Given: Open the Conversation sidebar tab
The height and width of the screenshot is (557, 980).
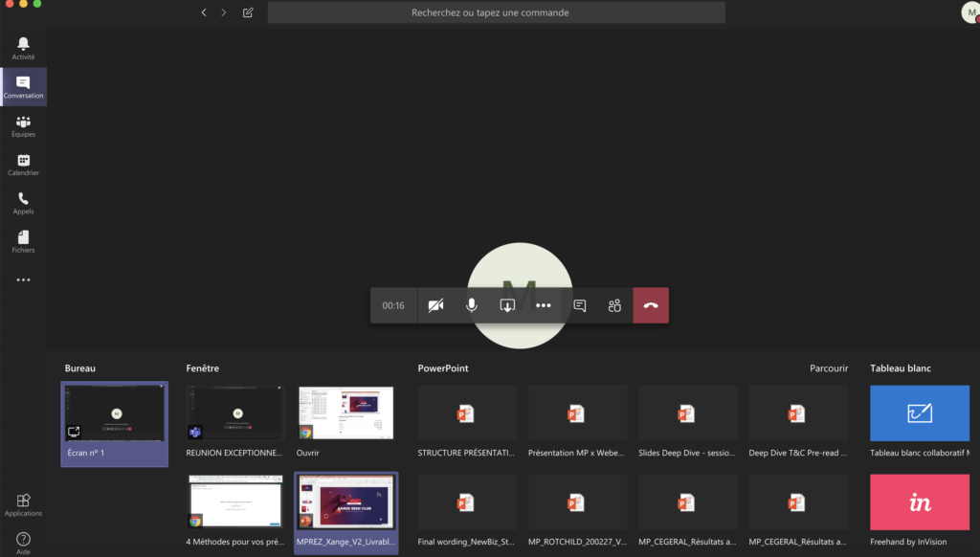Looking at the screenshot, I should [x=23, y=87].
